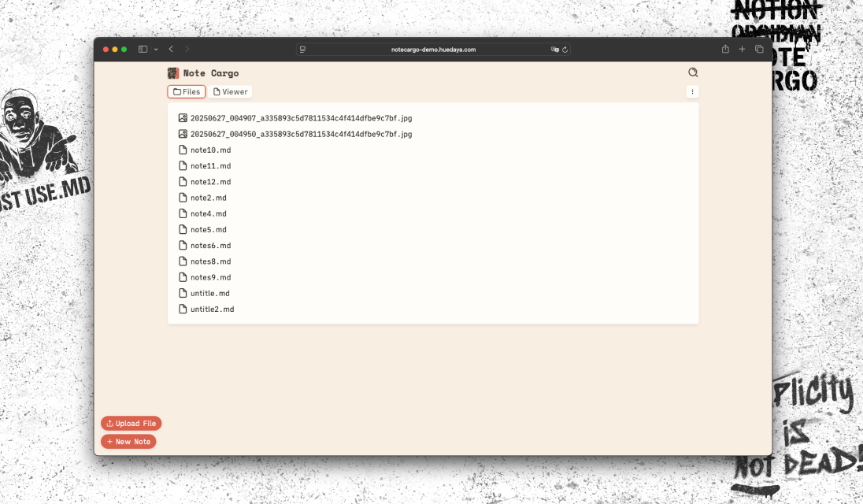
Task: Go back with Safari's back arrow
Action: tap(171, 49)
